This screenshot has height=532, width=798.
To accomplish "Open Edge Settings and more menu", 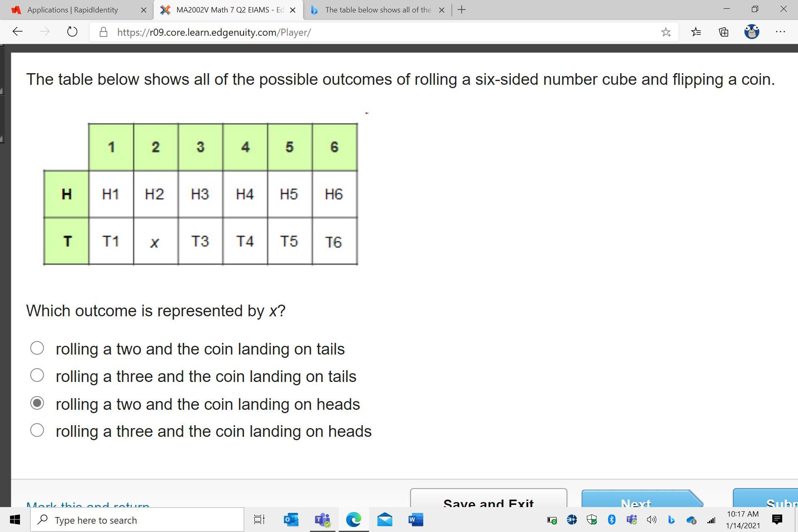I will 780,32.
